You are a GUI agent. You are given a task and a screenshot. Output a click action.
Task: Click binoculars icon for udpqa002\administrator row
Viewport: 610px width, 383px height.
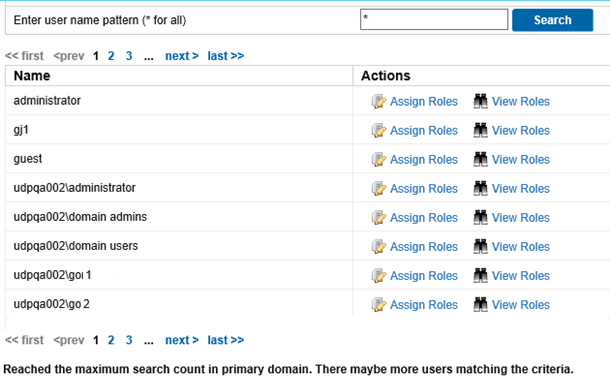[x=480, y=188]
